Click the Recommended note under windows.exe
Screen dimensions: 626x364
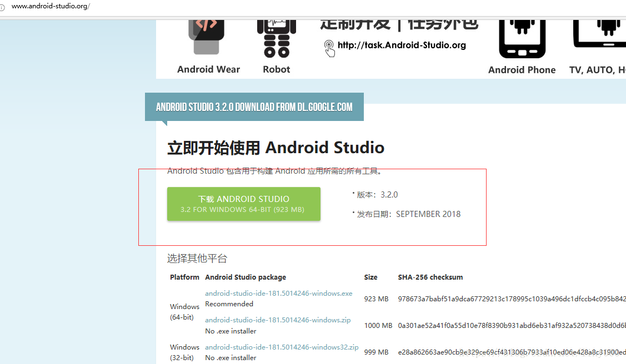point(229,304)
